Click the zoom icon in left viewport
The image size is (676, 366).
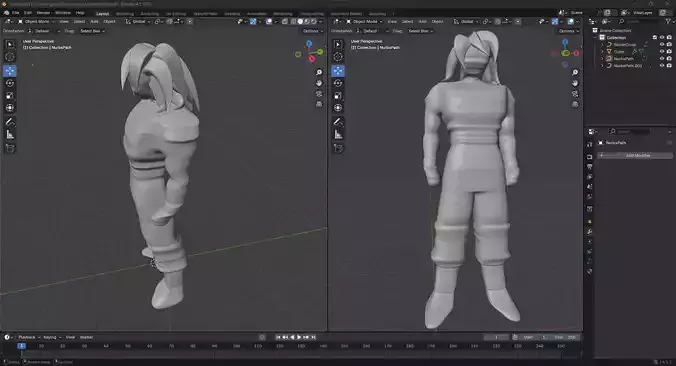(x=319, y=72)
